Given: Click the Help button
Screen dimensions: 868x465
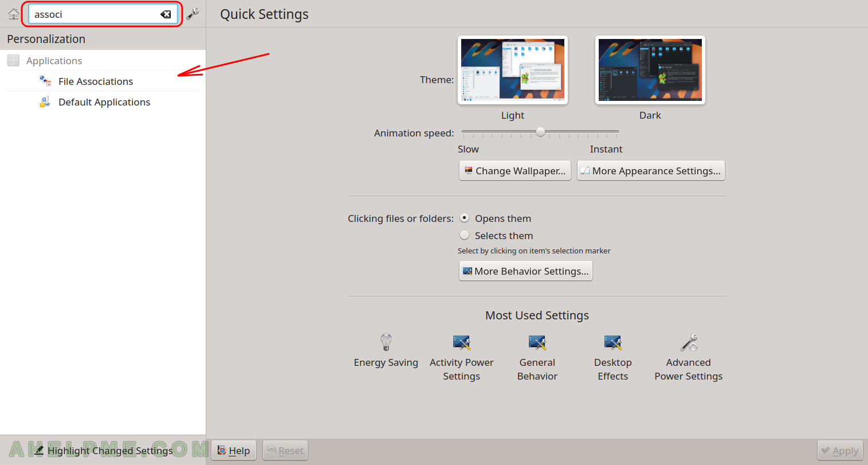Looking at the screenshot, I should [x=234, y=451].
